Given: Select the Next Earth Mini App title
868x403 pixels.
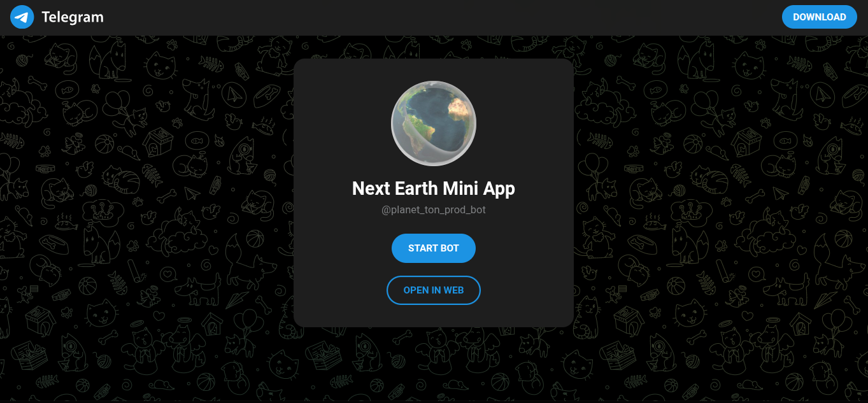Looking at the screenshot, I should coord(434,188).
